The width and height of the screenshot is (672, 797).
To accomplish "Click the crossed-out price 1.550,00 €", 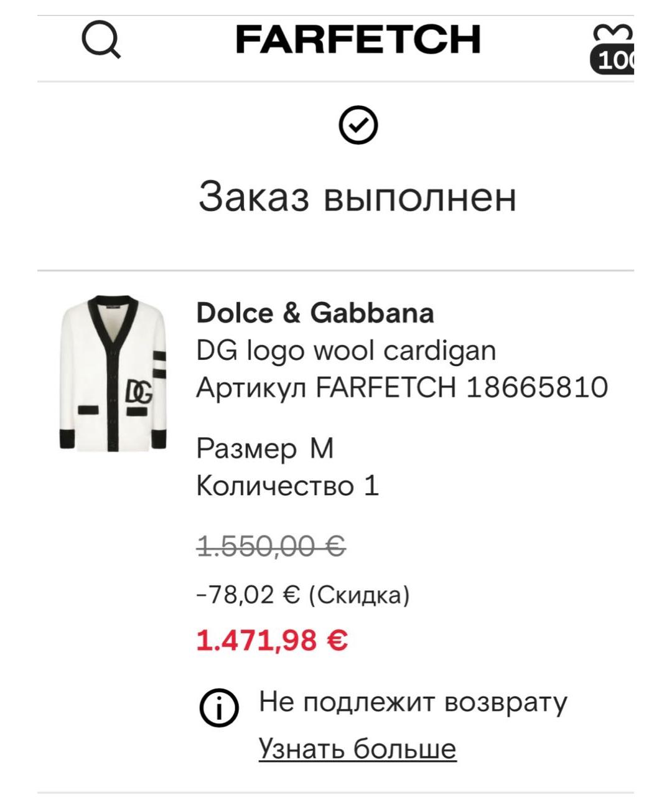I will pos(271,547).
